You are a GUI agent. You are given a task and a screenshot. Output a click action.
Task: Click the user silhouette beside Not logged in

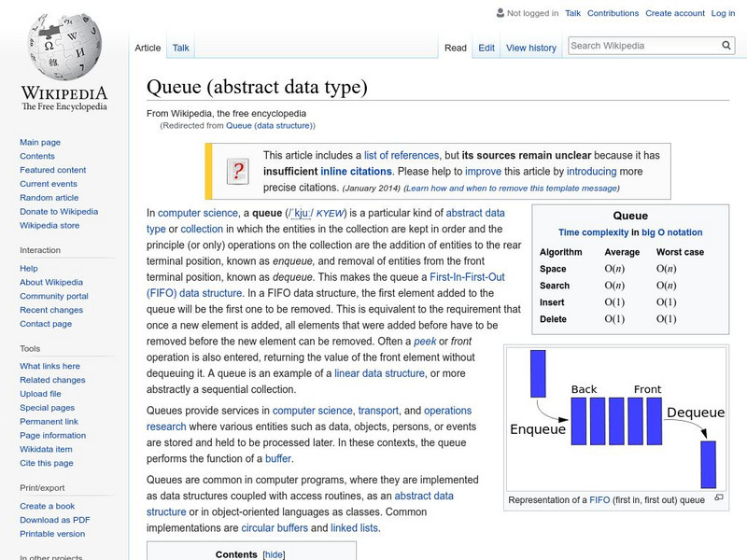pyautogui.click(x=499, y=13)
